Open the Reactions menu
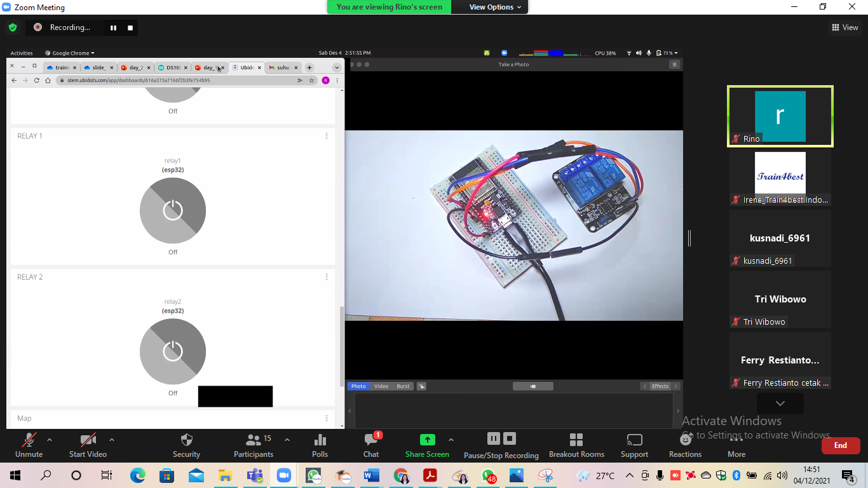Screen dimensions: 868x488 tap(685, 440)
